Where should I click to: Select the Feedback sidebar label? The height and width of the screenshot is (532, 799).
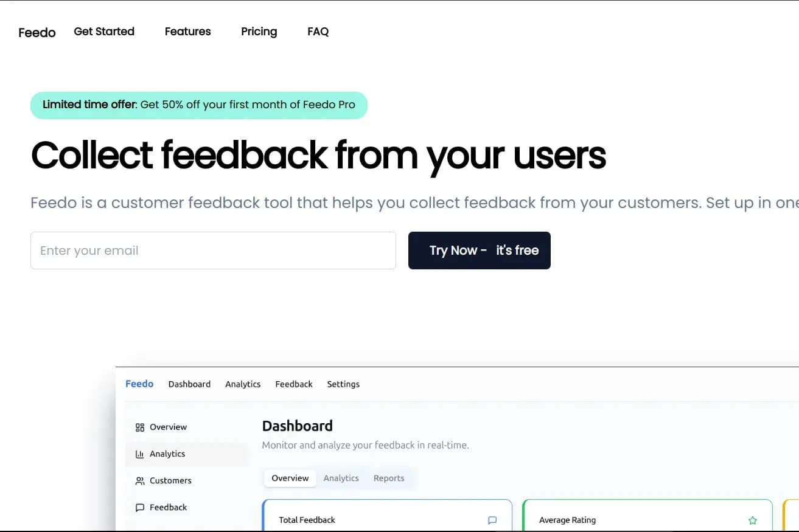[x=169, y=508]
